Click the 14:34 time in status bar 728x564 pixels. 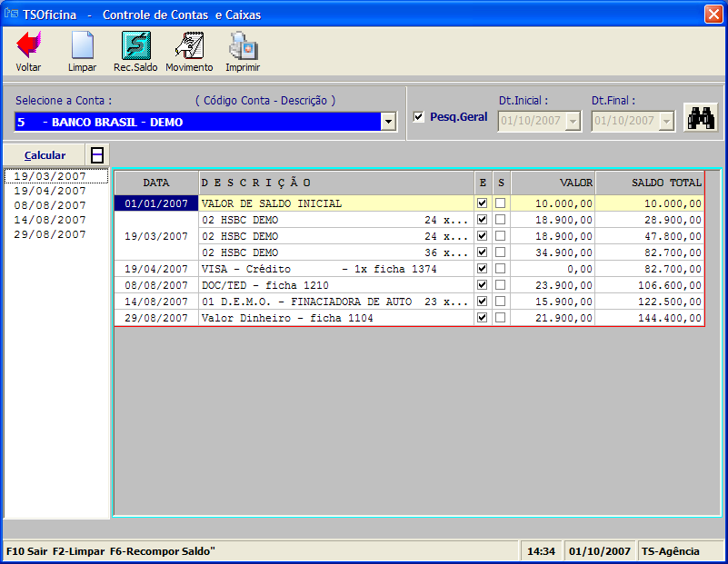coord(541,551)
